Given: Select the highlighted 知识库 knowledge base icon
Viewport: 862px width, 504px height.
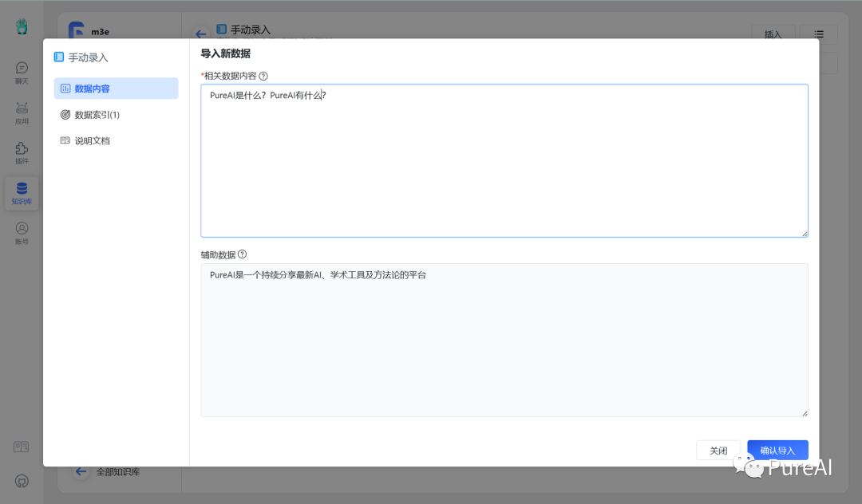Looking at the screenshot, I should click(22, 193).
